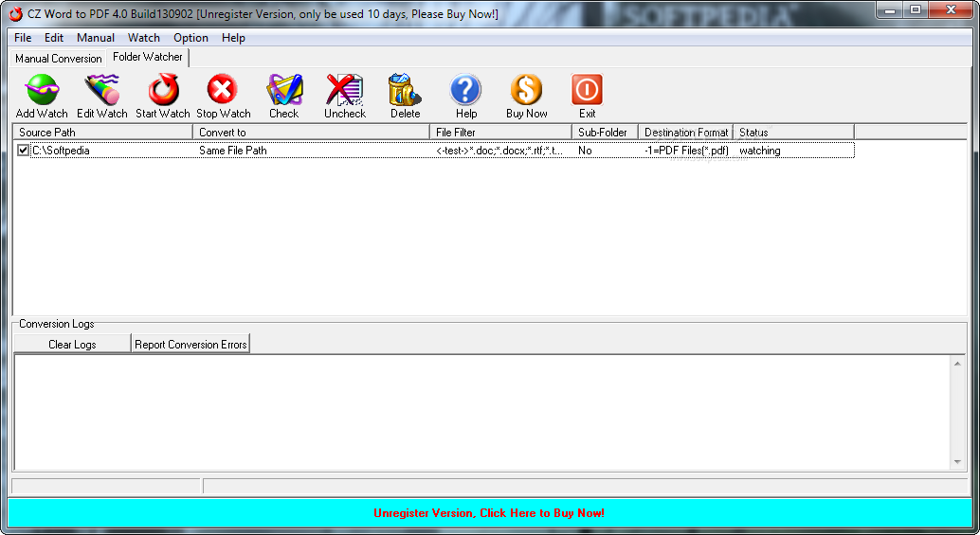Click the log scrollbar up arrow
Image resolution: width=980 pixels, height=535 pixels.
[x=957, y=364]
